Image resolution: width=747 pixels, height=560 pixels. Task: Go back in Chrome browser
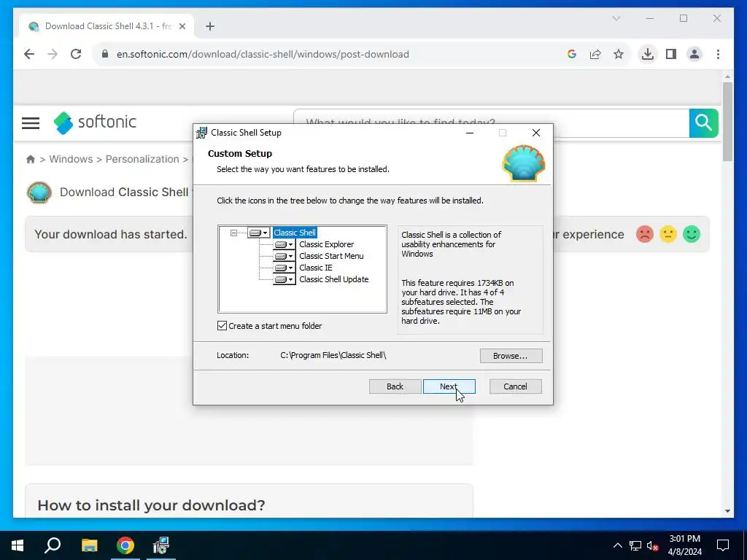tap(29, 54)
